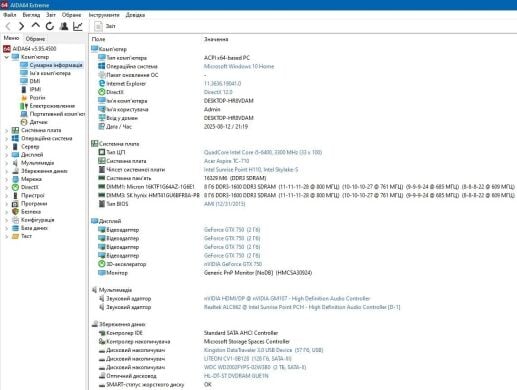The height and width of the screenshot is (390, 517).
Task: Click the Forward navigation arrow
Action: tap(21, 26)
